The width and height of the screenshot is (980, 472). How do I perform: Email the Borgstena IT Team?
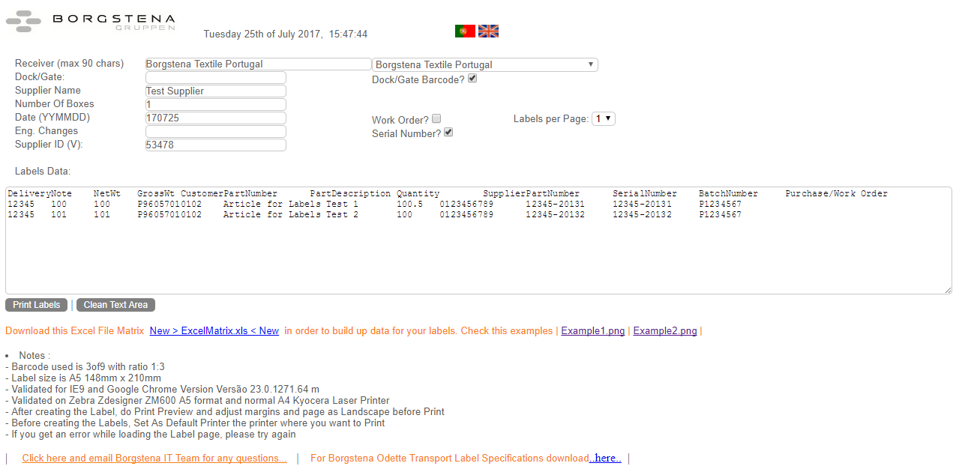[154, 458]
